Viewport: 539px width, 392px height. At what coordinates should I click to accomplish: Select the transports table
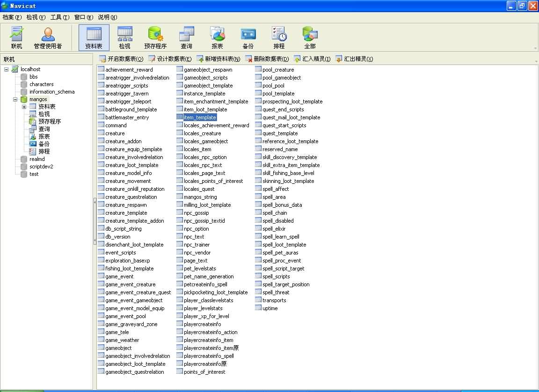[274, 300]
